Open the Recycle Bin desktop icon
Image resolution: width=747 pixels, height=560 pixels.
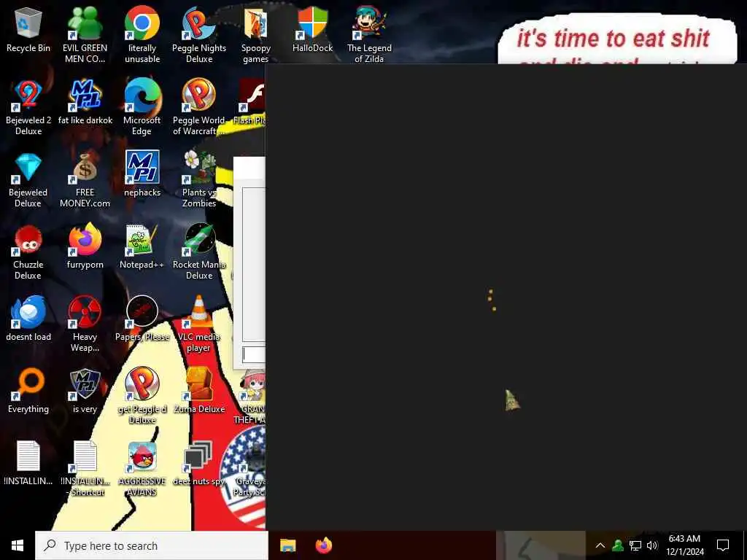tap(28, 31)
